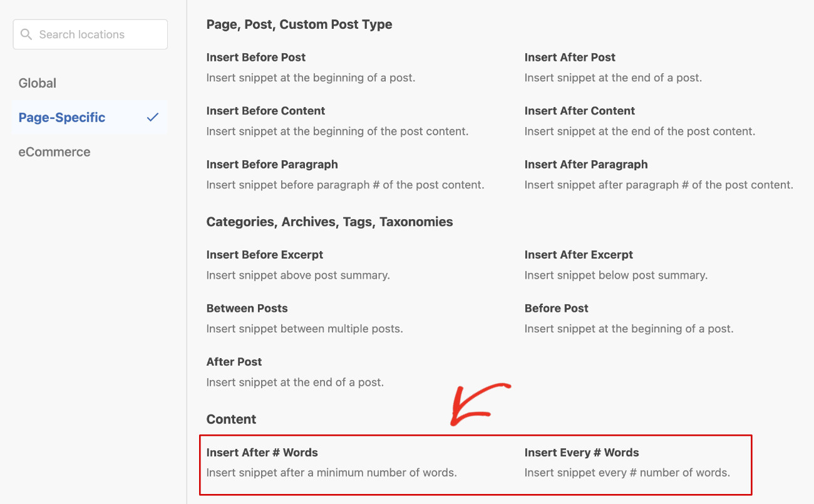The height and width of the screenshot is (504, 814).
Task: Select the Global sidebar category
Action: point(38,83)
